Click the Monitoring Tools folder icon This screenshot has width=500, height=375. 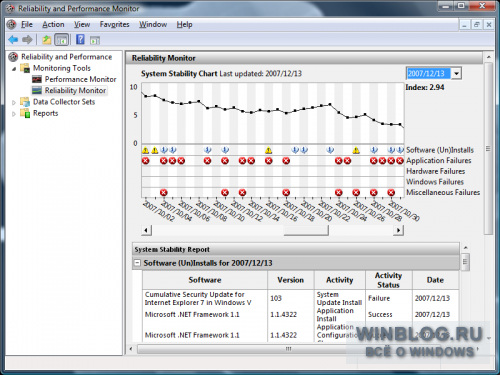click(x=25, y=68)
